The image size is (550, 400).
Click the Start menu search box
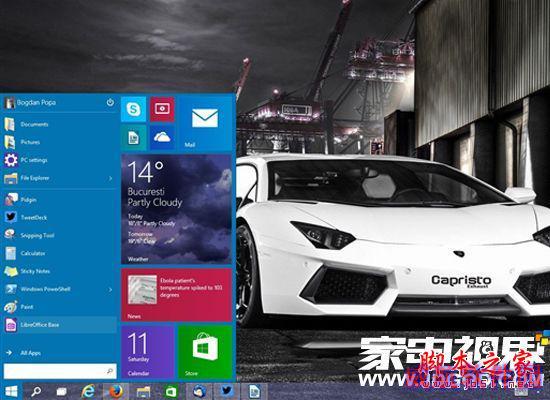tap(60, 371)
